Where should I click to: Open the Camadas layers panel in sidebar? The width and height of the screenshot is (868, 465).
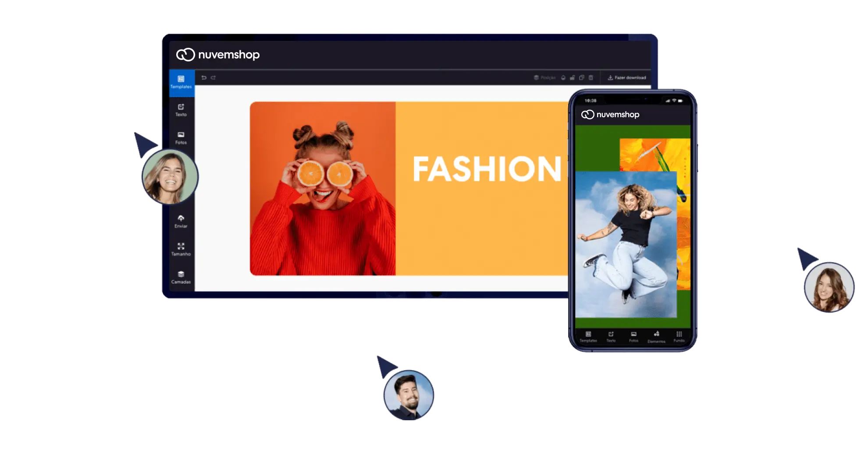coord(181,277)
